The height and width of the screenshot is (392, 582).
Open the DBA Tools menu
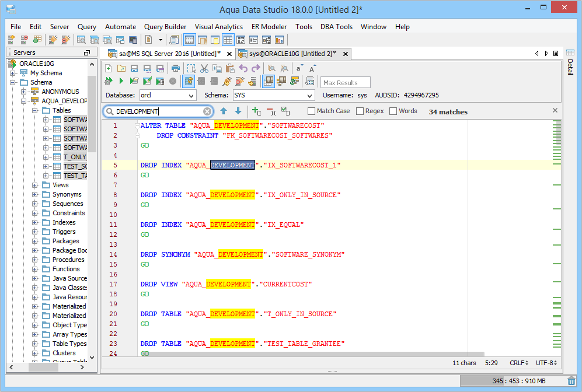point(336,27)
